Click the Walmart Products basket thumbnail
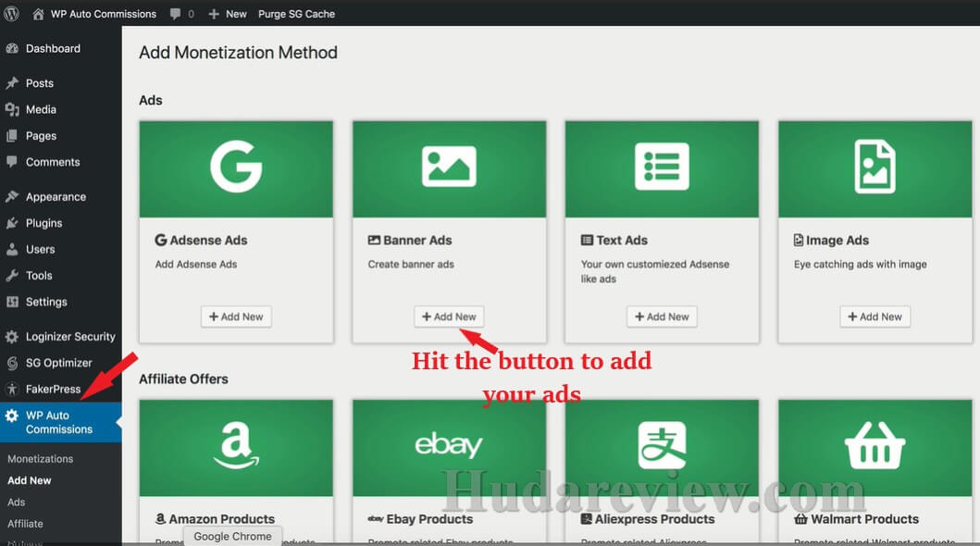Viewport: 980px width, 546px height. pos(875,448)
